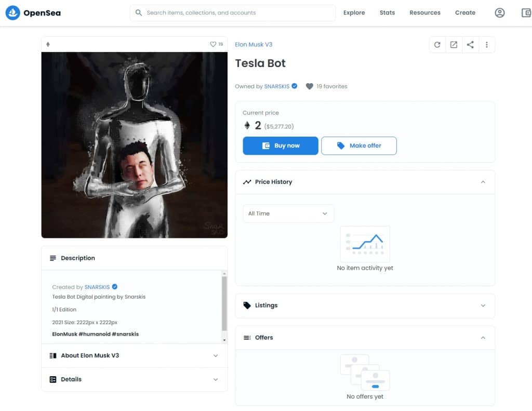The width and height of the screenshot is (532, 411).
Task: Open the creator SNARSKIS link in the description
Action: pyautogui.click(x=97, y=287)
